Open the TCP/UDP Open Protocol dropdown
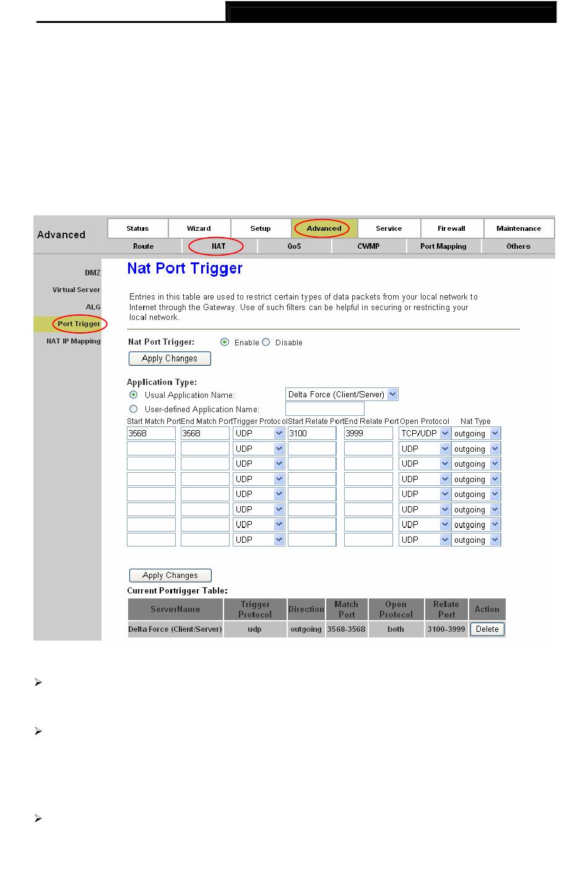Viewport: 588px width, 872px height. (x=444, y=434)
